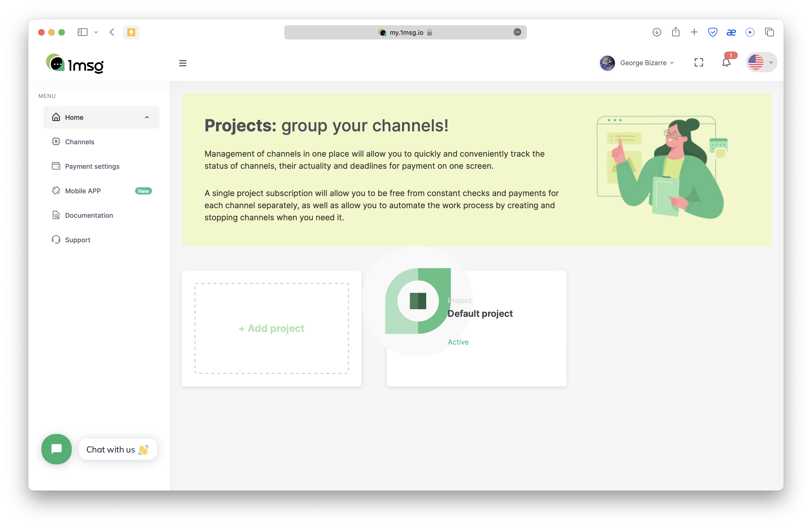This screenshot has width=812, height=528.
Task: Click Add project button
Action: [272, 328]
